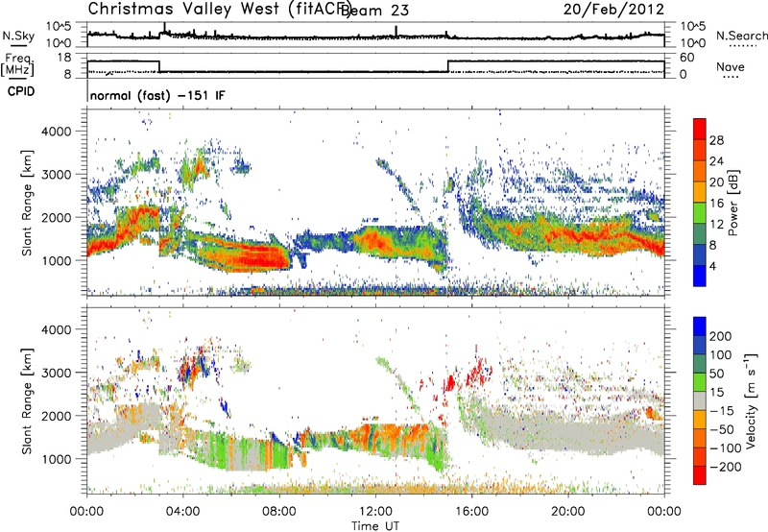
Task: Click the frequency step-down near 03:00
Action: coord(159,66)
